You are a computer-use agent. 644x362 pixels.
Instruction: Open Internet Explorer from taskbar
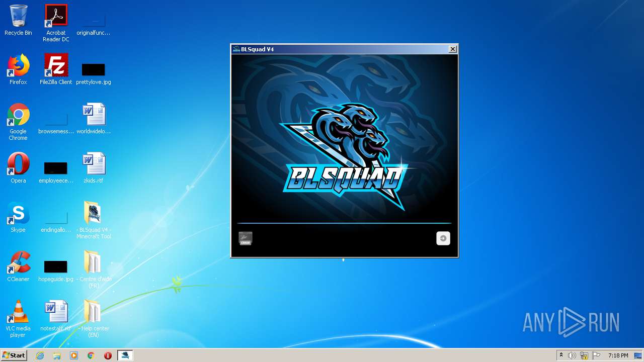40,355
